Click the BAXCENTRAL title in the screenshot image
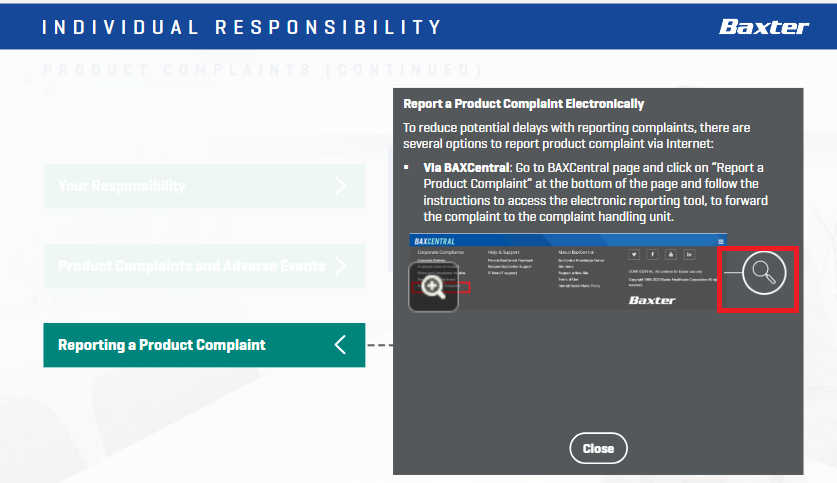 (x=435, y=241)
